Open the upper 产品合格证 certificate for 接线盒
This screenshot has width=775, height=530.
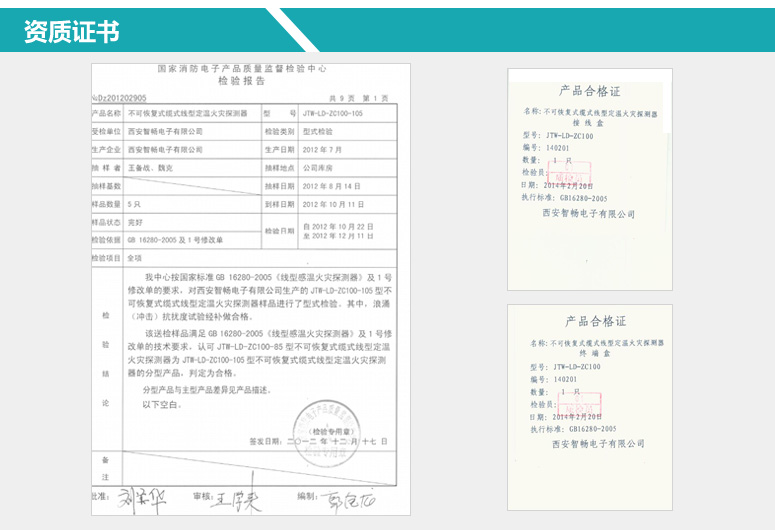(x=589, y=150)
